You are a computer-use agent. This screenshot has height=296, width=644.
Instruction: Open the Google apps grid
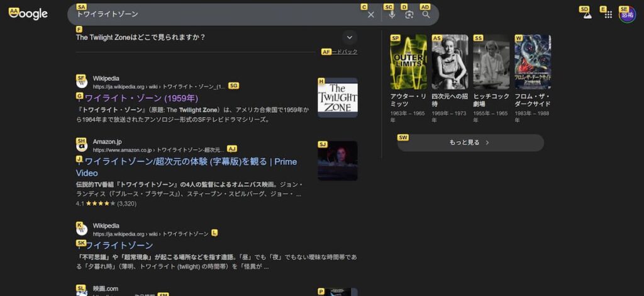pyautogui.click(x=608, y=14)
